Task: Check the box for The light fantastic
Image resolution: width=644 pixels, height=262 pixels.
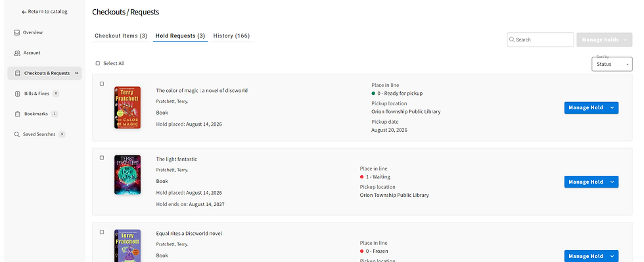Action: click(102, 157)
